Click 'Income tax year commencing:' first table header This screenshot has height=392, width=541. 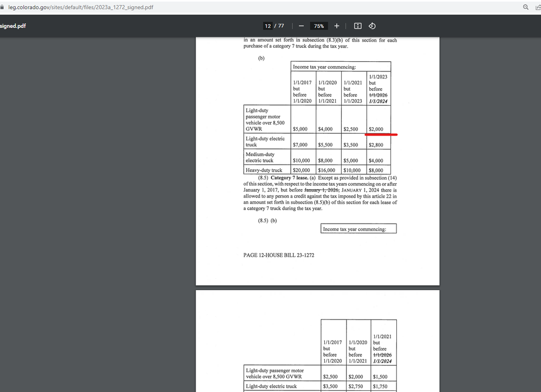(x=324, y=67)
